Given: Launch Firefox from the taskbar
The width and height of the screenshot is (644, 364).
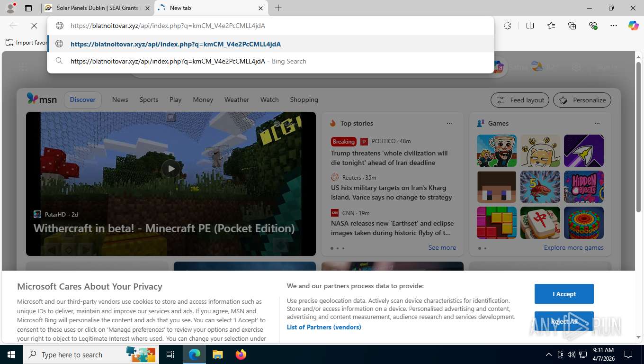Looking at the screenshot, I should pyautogui.click(x=241, y=355).
